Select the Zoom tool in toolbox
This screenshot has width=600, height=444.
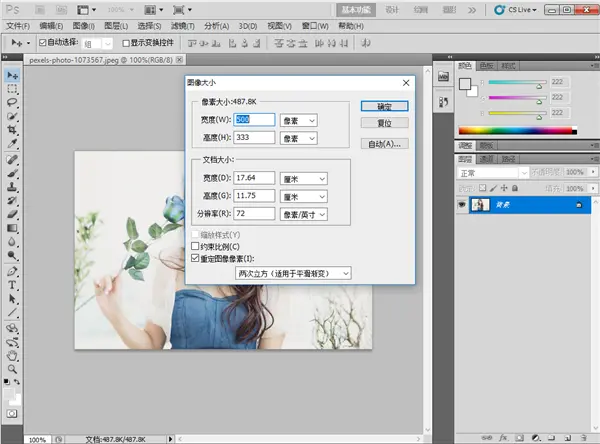tap(12, 369)
